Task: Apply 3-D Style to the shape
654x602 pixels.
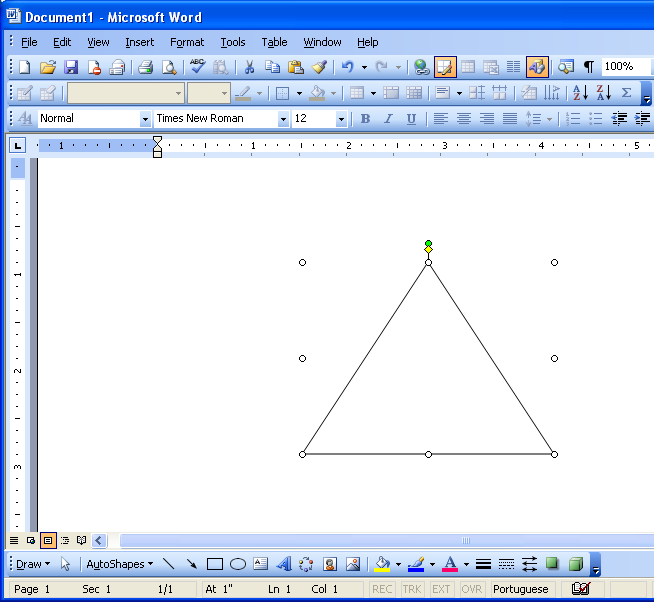Action: click(x=576, y=564)
